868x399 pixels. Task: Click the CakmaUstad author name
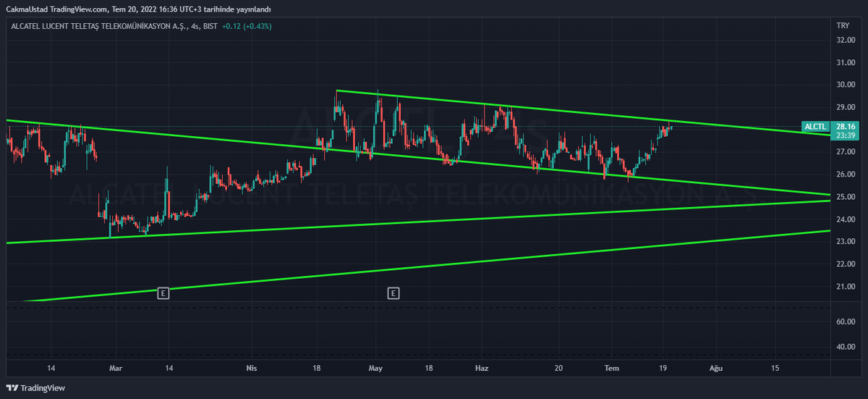pos(27,9)
